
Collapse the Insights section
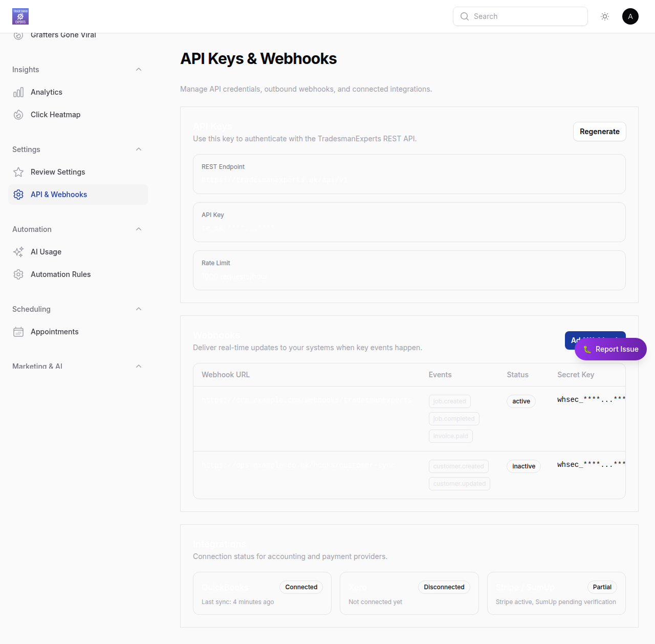click(x=139, y=69)
